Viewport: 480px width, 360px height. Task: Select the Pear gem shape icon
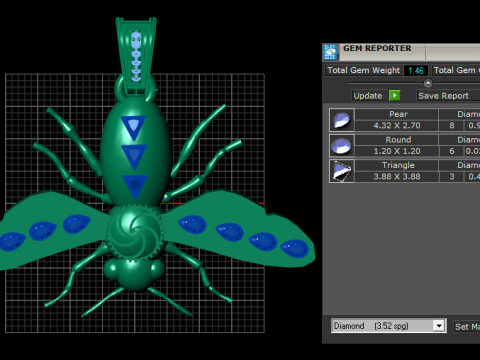(342, 120)
